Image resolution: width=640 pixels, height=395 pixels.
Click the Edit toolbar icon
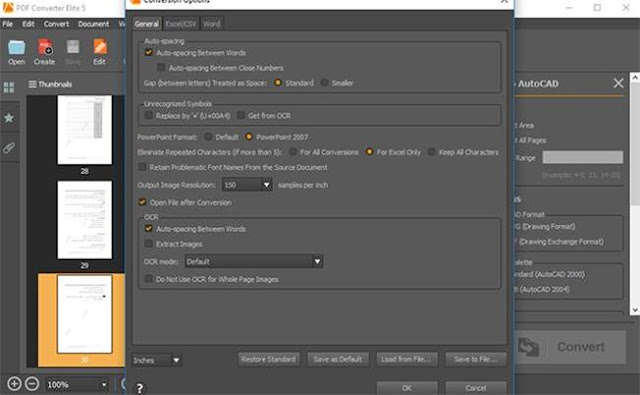click(x=100, y=47)
